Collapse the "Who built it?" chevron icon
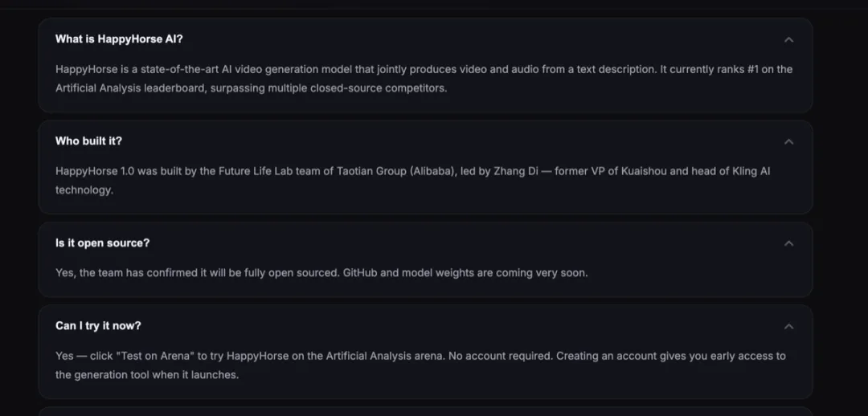868x416 pixels. 788,141
